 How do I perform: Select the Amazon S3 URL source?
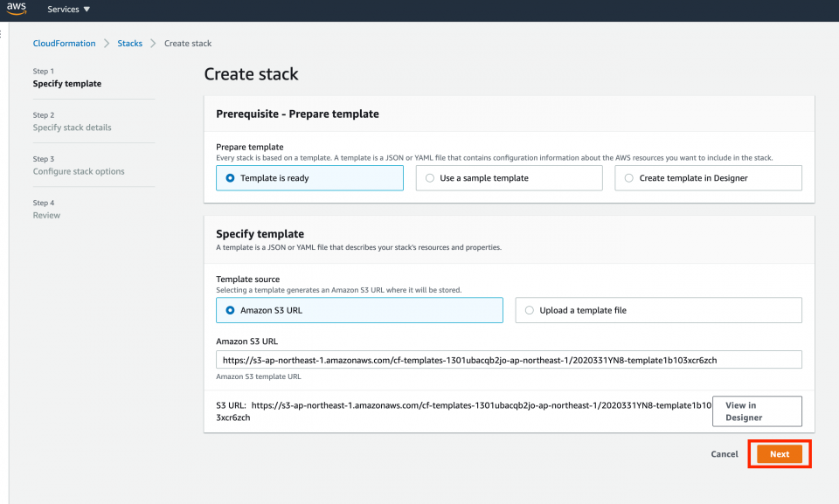(359, 310)
